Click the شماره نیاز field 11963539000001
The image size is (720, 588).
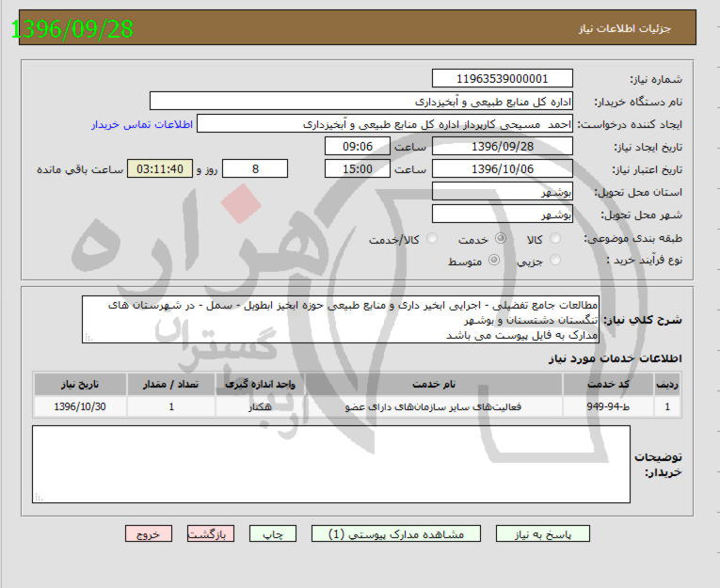pyautogui.click(x=503, y=78)
